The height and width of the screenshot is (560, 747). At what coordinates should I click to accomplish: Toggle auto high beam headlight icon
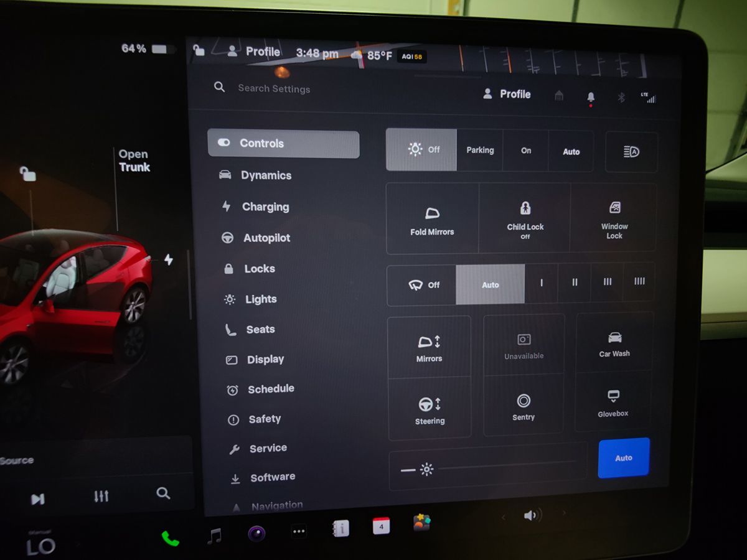click(631, 152)
